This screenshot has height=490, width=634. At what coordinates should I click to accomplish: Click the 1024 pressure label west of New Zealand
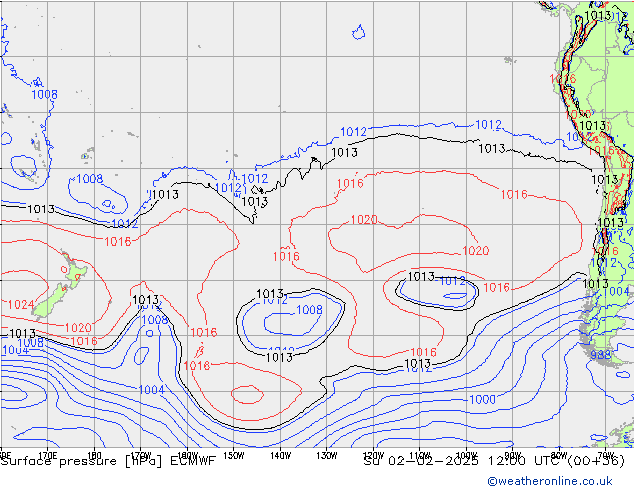(20, 305)
